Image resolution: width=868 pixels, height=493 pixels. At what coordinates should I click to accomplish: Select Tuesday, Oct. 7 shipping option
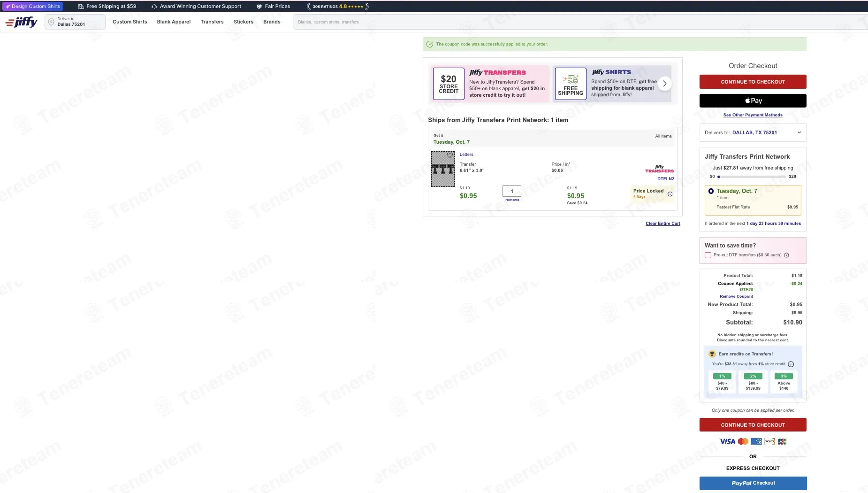click(711, 191)
